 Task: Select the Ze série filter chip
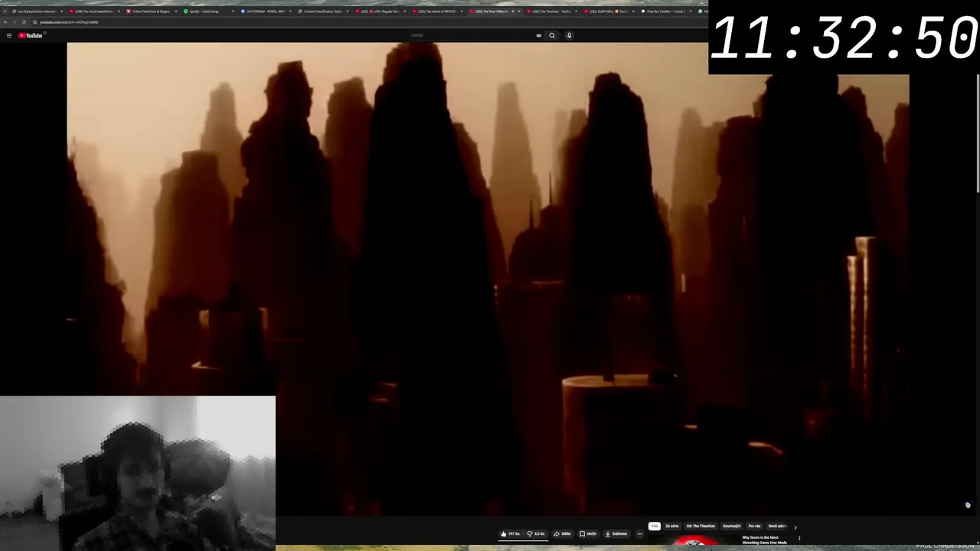672,527
